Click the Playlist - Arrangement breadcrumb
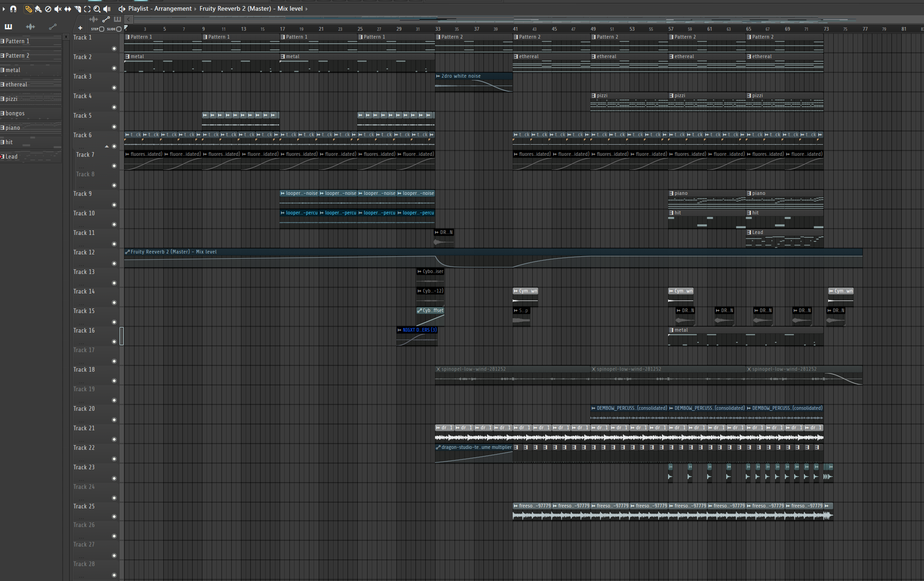 click(x=160, y=9)
